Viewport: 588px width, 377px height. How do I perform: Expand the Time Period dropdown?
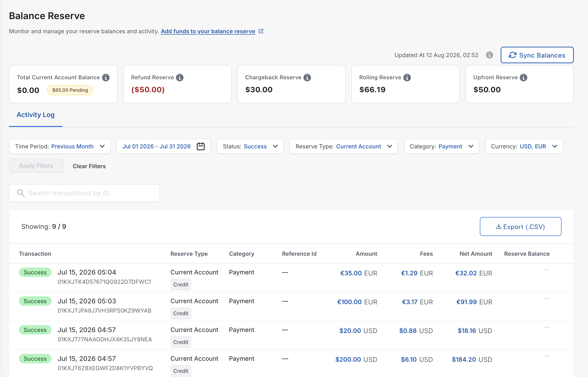pyautogui.click(x=60, y=146)
